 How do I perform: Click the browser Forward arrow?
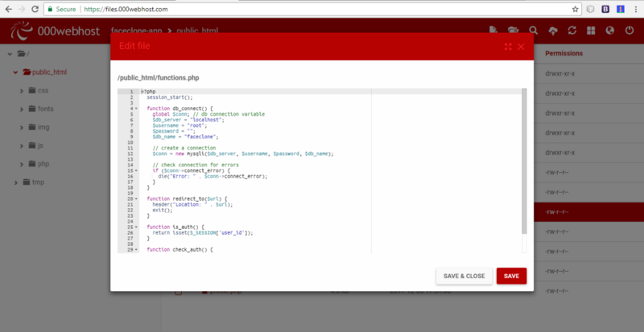pyautogui.click(x=22, y=9)
